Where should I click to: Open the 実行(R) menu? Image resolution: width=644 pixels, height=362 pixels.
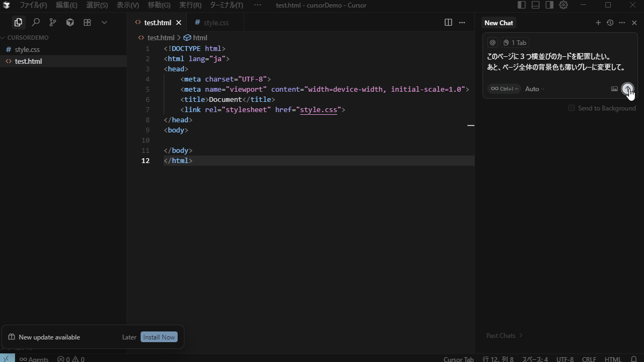click(190, 5)
